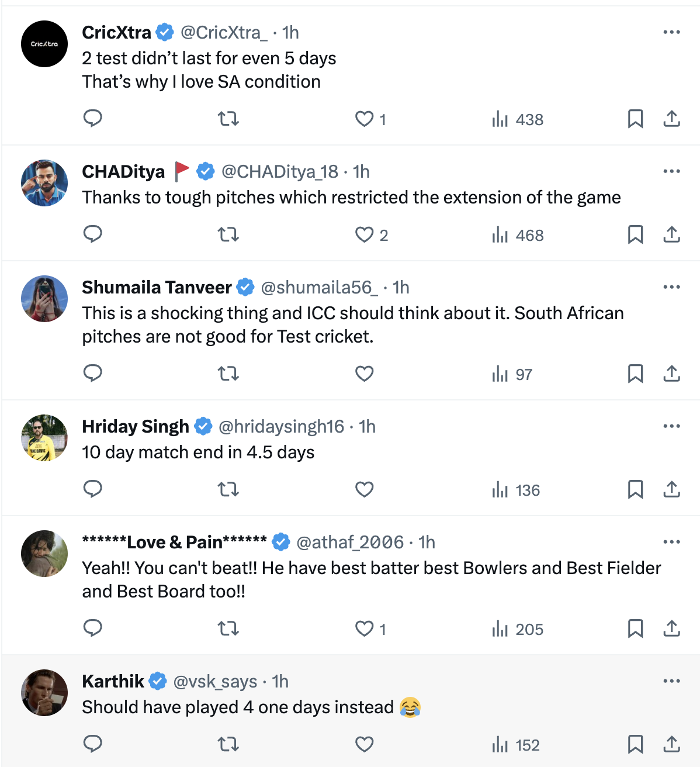Visit Hriday Singh's profile name link
The width and height of the screenshot is (700, 767).
136,426
